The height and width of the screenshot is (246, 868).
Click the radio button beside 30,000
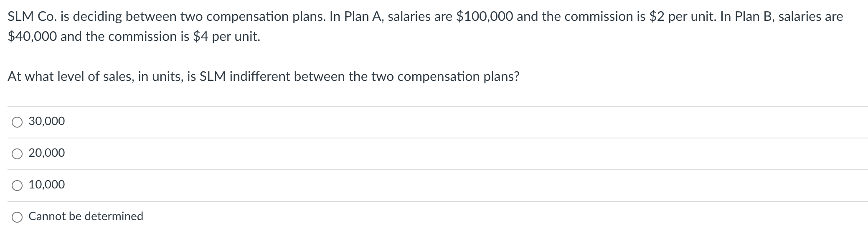coord(17,122)
